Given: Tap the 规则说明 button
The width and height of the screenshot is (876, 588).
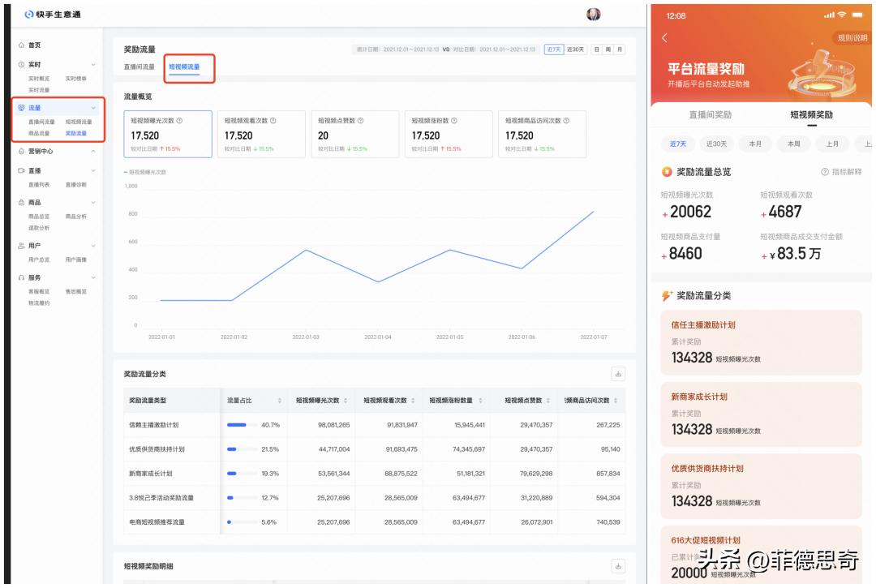Looking at the screenshot, I should (x=852, y=38).
